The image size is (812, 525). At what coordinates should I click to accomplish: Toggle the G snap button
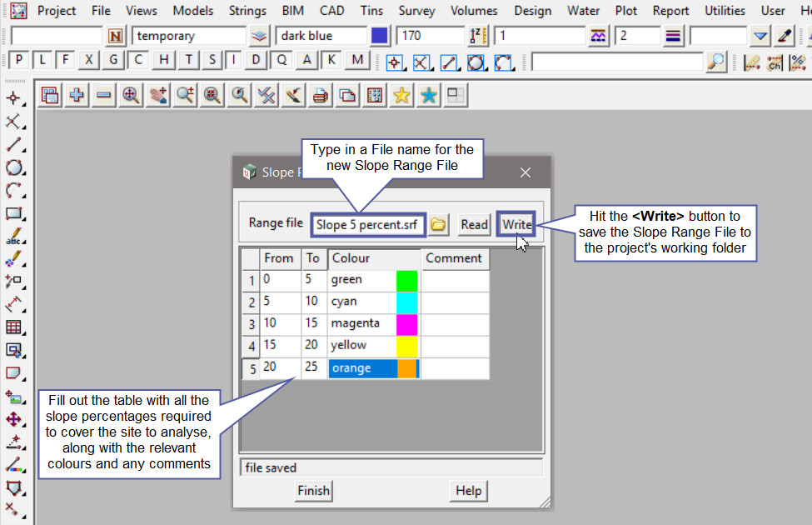click(113, 60)
